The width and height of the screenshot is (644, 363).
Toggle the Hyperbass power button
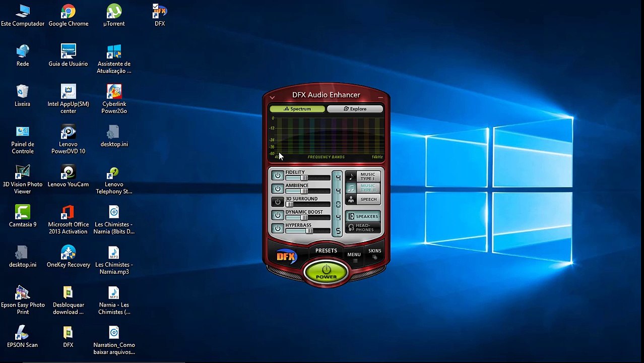click(x=277, y=228)
